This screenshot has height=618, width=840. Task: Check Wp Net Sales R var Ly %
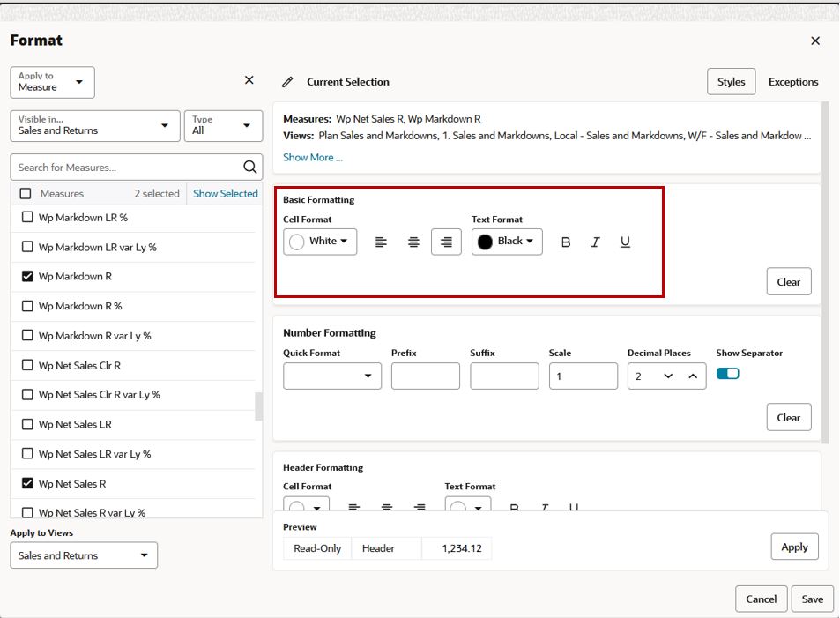point(26,512)
